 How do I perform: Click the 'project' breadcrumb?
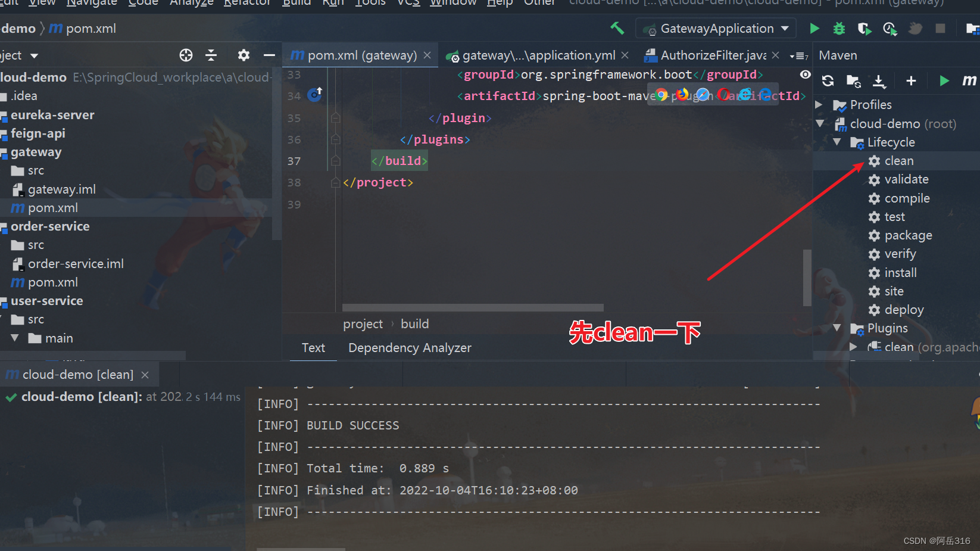[363, 324]
